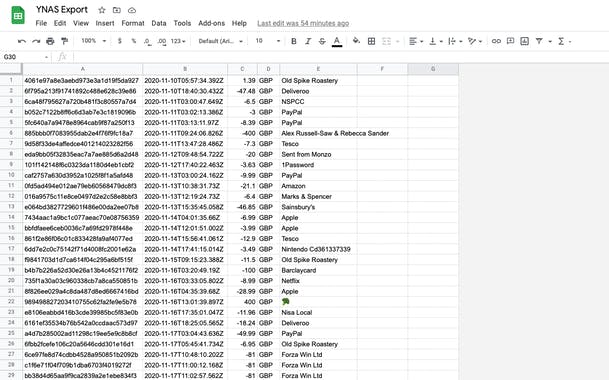Open the zoom 100% dropdown
Image resolution: width=609 pixels, height=380 pixels.
point(93,41)
